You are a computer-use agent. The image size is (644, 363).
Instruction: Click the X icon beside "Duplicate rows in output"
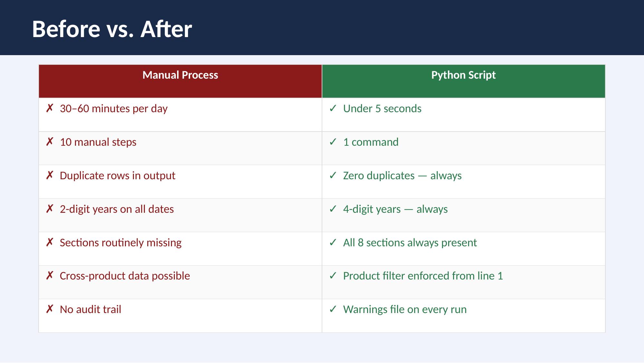tap(50, 175)
